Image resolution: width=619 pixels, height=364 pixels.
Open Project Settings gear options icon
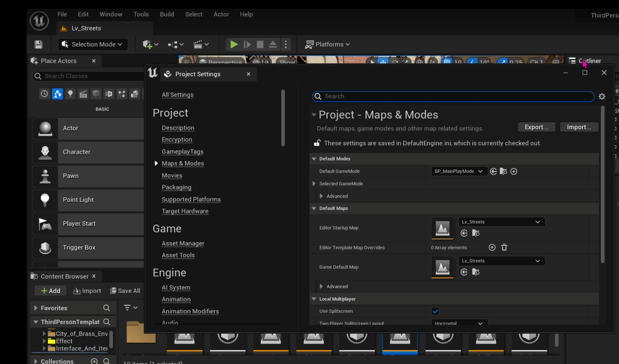coord(602,96)
